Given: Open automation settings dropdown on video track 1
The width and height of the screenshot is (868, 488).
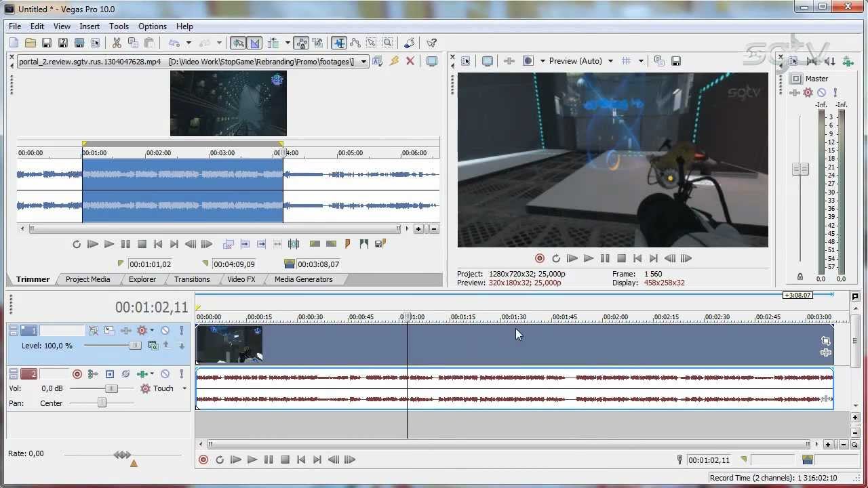Looking at the screenshot, I should [152, 331].
